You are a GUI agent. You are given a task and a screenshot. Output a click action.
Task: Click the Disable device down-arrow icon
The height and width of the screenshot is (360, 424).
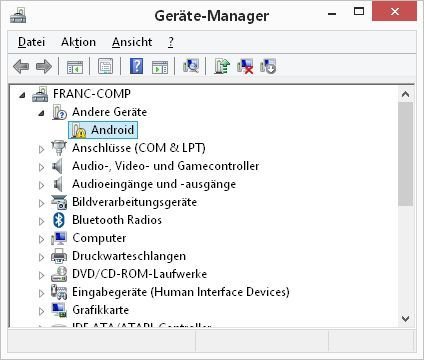(x=268, y=66)
